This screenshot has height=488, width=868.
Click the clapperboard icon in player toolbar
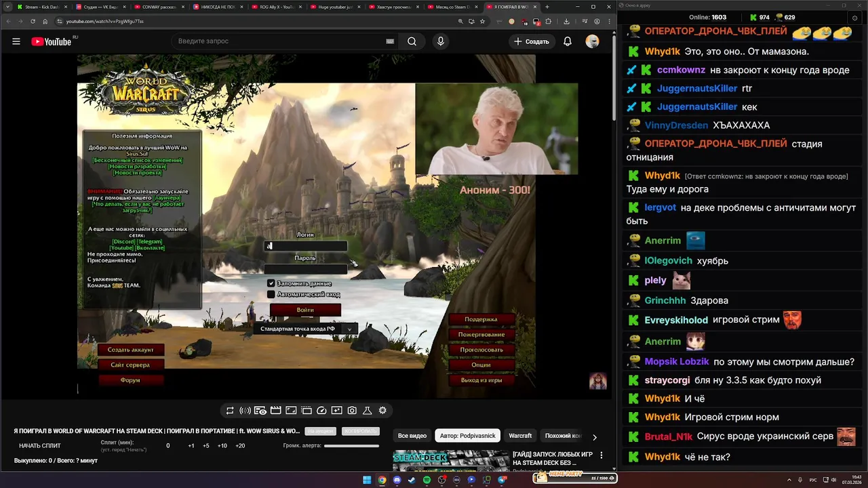275,410
